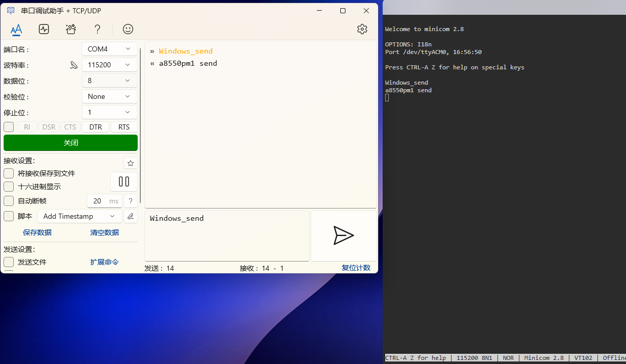The width and height of the screenshot is (626, 364).
Task: Open the 115200 baud rate dropdown
Action: point(110,65)
